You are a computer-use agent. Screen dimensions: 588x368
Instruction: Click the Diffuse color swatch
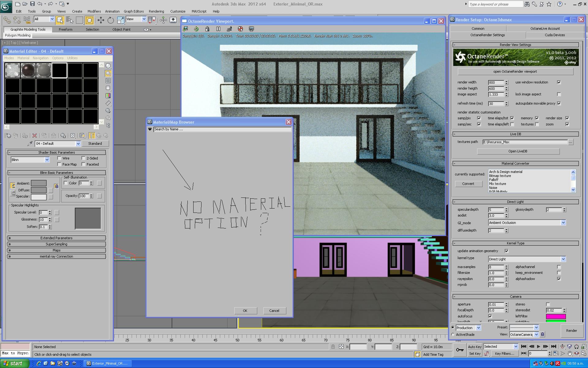[39, 190]
